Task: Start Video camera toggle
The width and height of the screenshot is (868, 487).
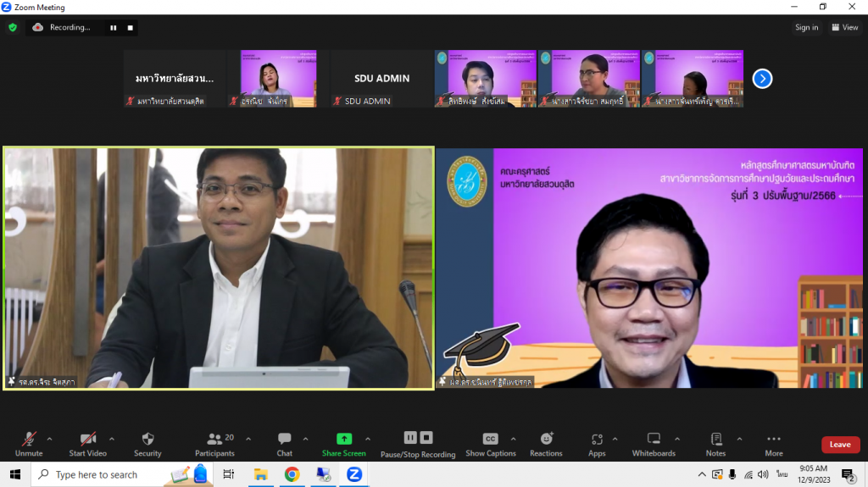Action: [88, 440]
